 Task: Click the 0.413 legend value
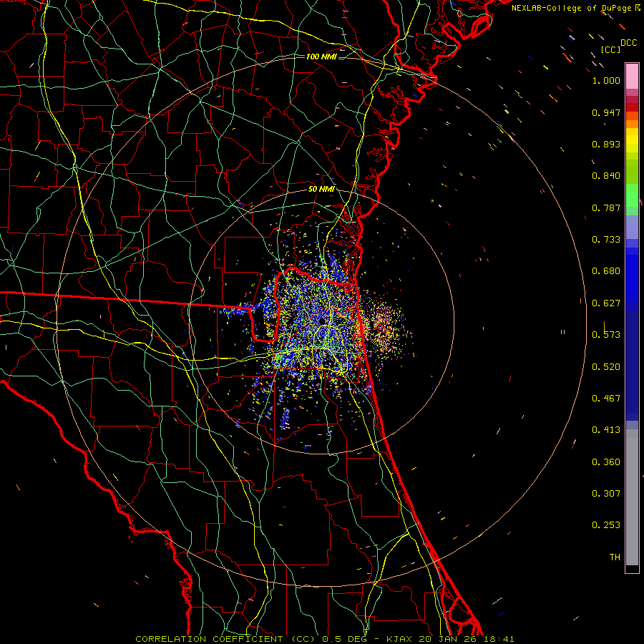(606, 430)
